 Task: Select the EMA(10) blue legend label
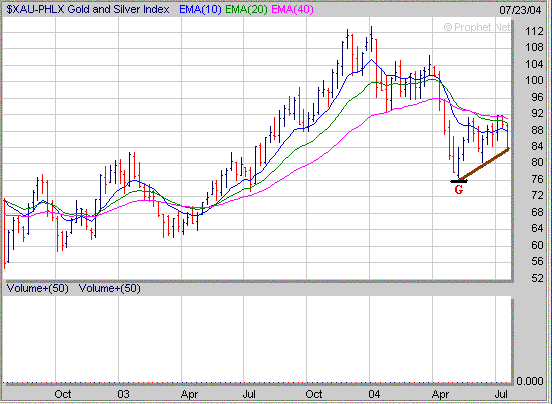[x=200, y=10]
